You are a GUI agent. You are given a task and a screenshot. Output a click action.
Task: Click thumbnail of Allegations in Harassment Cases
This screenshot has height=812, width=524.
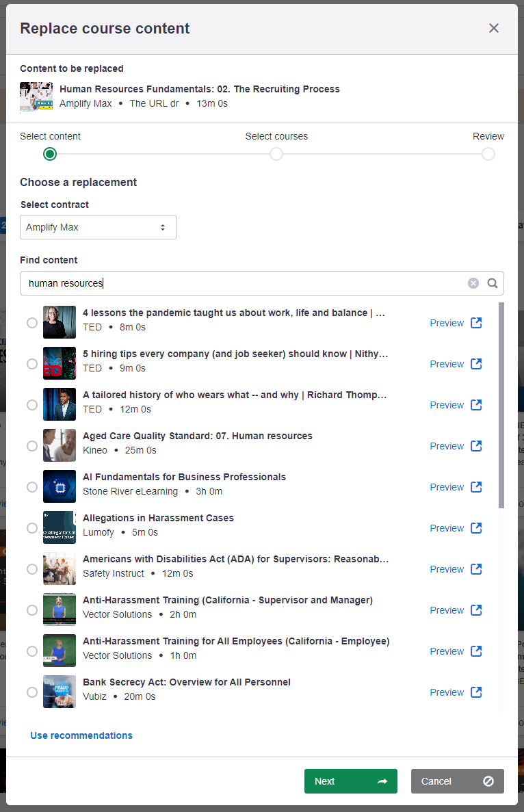click(60, 527)
